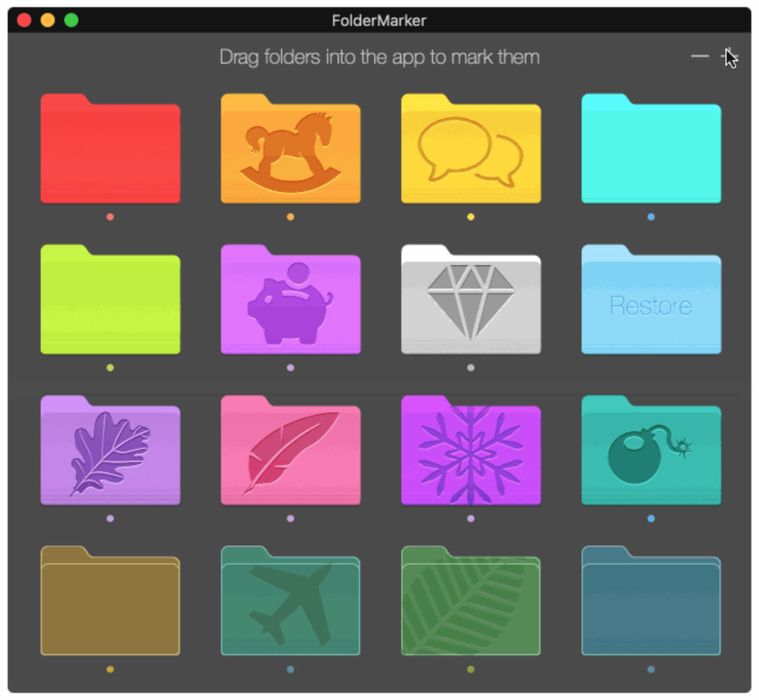Select the oak leaf folder icon
Image resolution: width=759 pixels, height=700 pixels.
[x=110, y=453]
